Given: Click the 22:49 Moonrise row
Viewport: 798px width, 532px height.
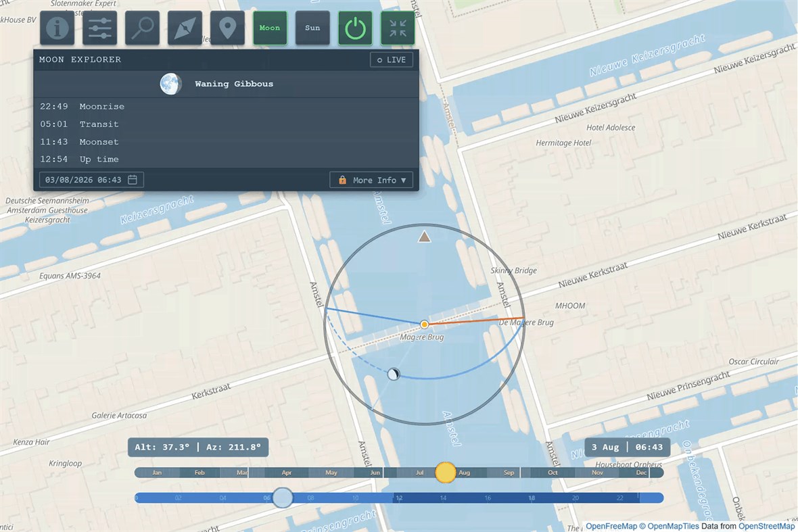Looking at the screenshot, I should point(226,106).
